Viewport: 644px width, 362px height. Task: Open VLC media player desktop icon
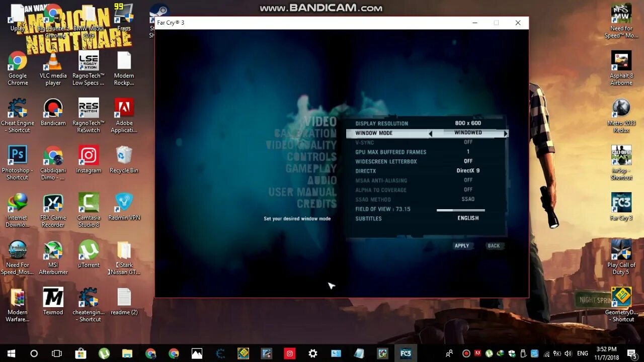(53, 68)
